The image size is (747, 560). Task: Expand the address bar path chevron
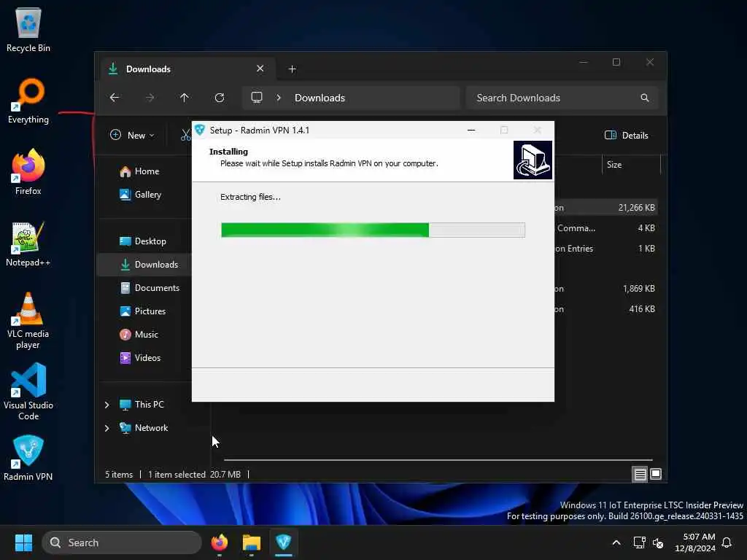point(279,98)
